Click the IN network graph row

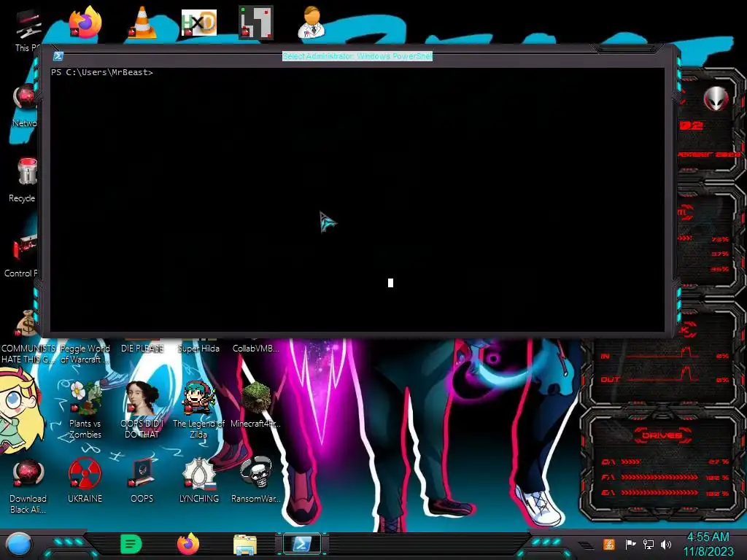(x=665, y=355)
